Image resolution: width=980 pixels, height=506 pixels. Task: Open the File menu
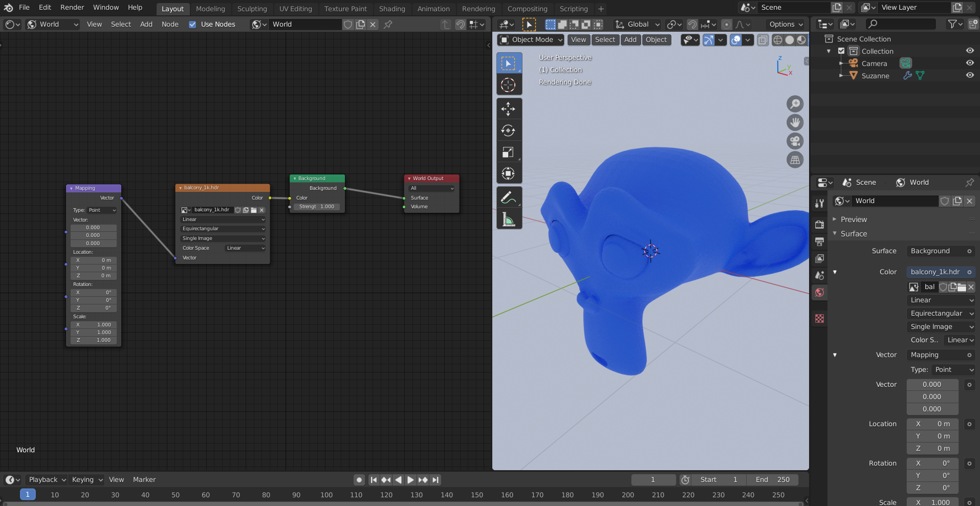pos(24,8)
